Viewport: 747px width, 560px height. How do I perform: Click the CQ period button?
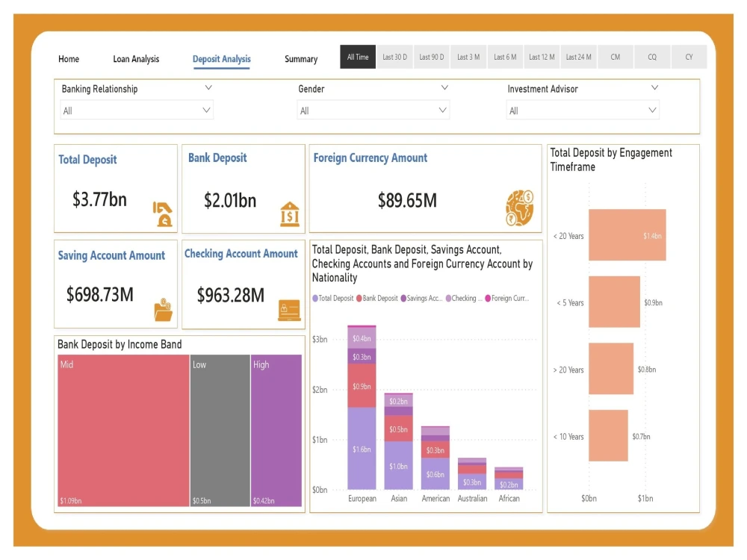coord(652,56)
